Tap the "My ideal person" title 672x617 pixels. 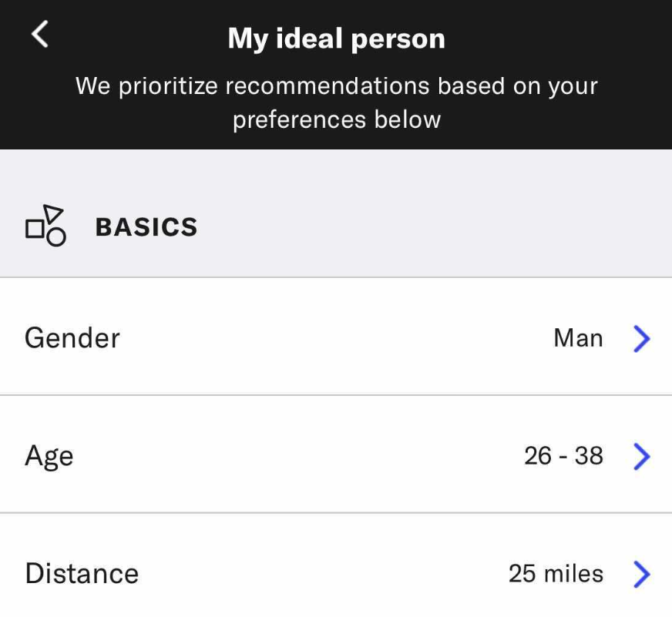pos(337,39)
